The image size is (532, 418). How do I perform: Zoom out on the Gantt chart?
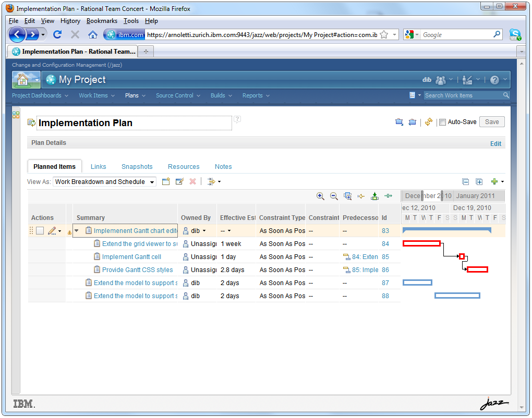coord(334,196)
